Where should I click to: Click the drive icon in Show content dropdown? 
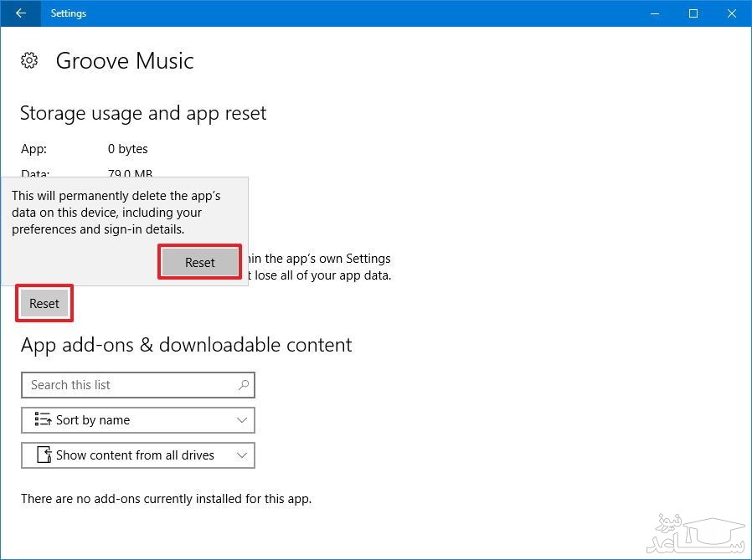tap(44, 455)
